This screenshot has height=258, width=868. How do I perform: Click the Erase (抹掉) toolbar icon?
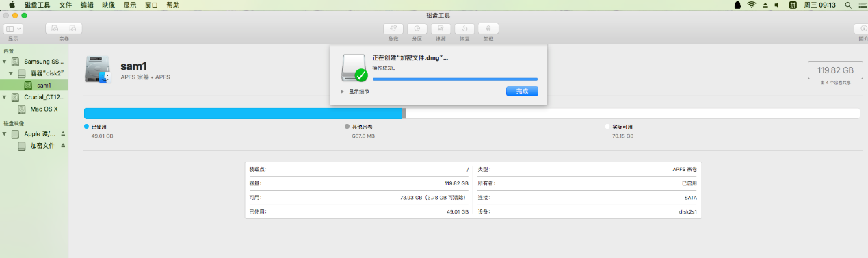(441, 29)
